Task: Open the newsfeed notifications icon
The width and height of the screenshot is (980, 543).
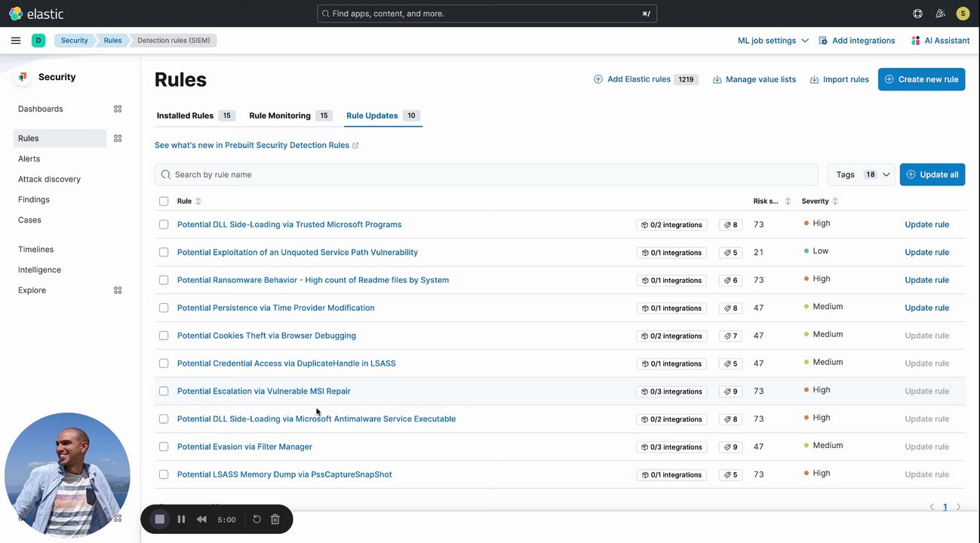Action: click(940, 14)
